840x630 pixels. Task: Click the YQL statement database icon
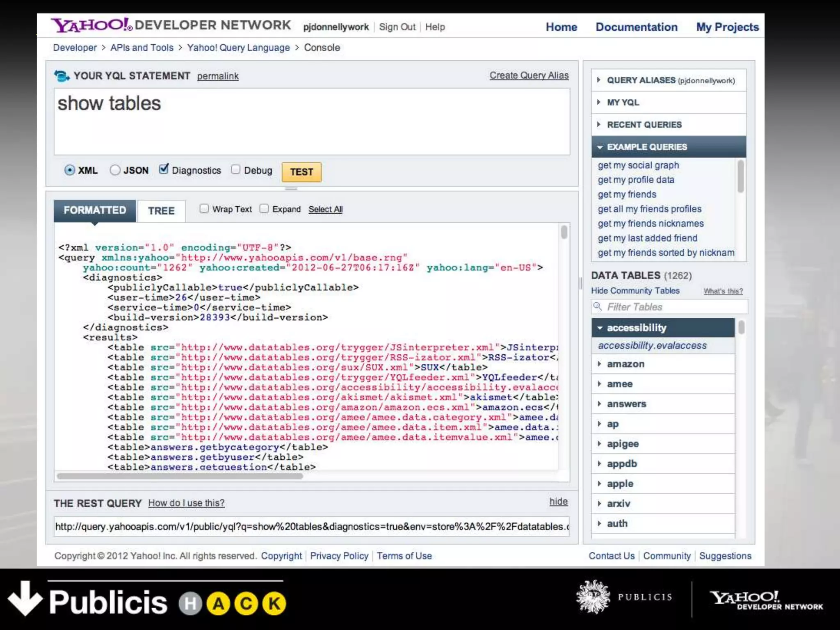(62, 76)
